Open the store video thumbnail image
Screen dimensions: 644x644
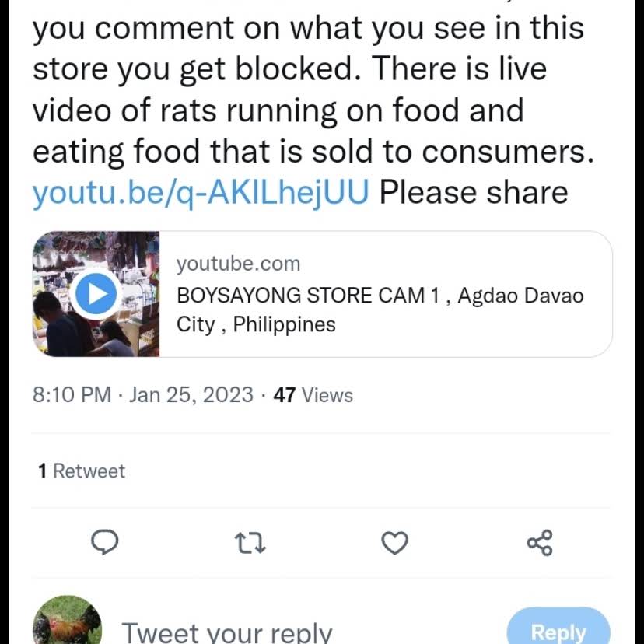click(96, 294)
